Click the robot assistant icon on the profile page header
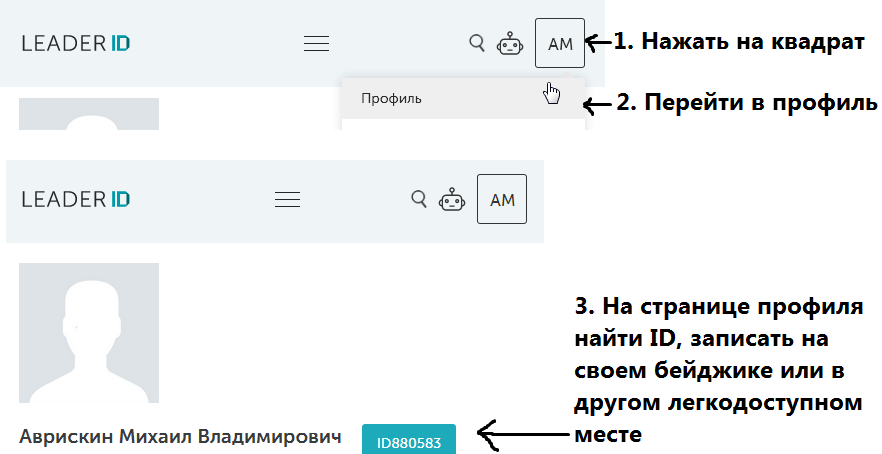The height and width of the screenshot is (454, 882). point(452,199)
